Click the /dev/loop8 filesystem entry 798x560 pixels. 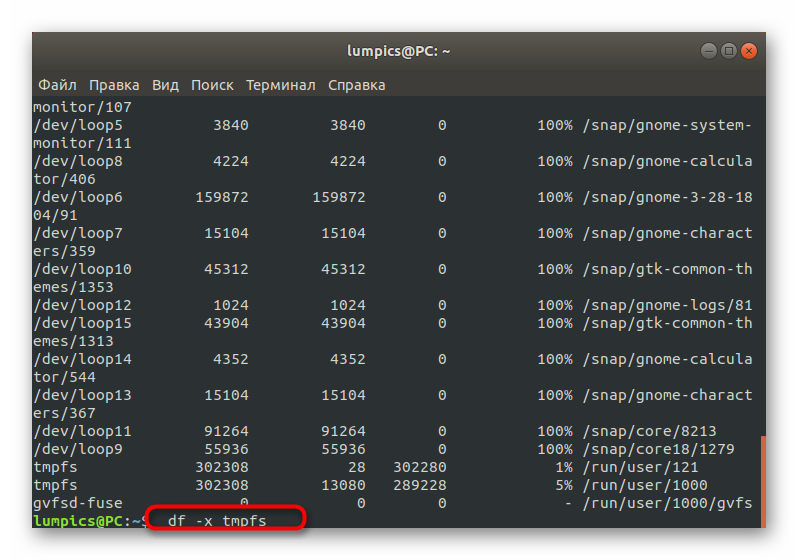click(x=78, y=161)
